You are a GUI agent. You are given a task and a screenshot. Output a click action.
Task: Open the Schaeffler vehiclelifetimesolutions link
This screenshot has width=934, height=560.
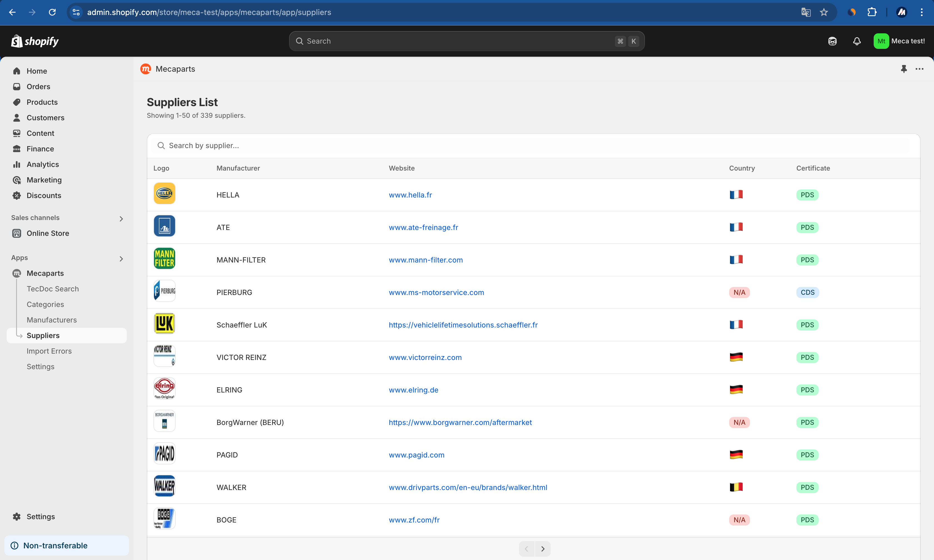463,325
